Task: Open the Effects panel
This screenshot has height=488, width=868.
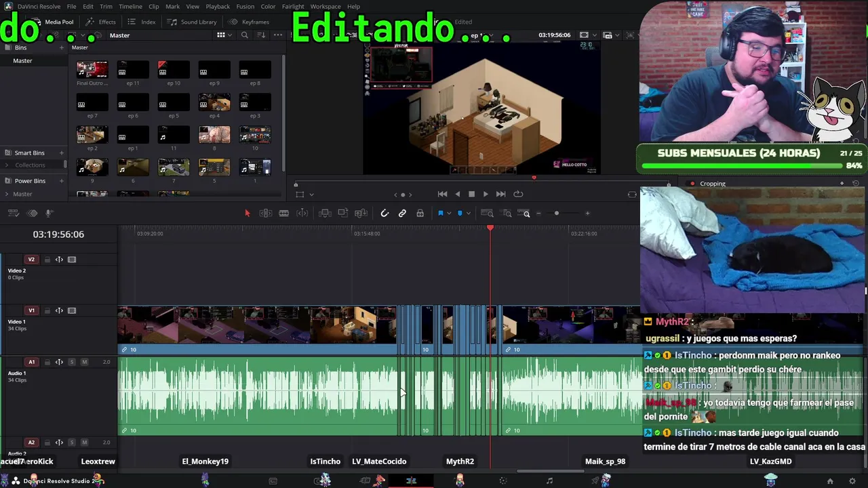Action: [x=100, y=22]
